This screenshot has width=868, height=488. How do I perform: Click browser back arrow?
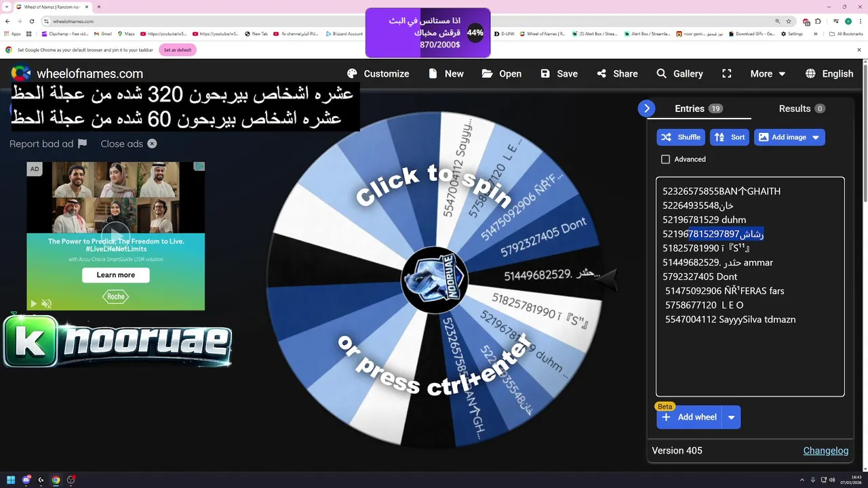pyautogui.click(x=8, y=22)
